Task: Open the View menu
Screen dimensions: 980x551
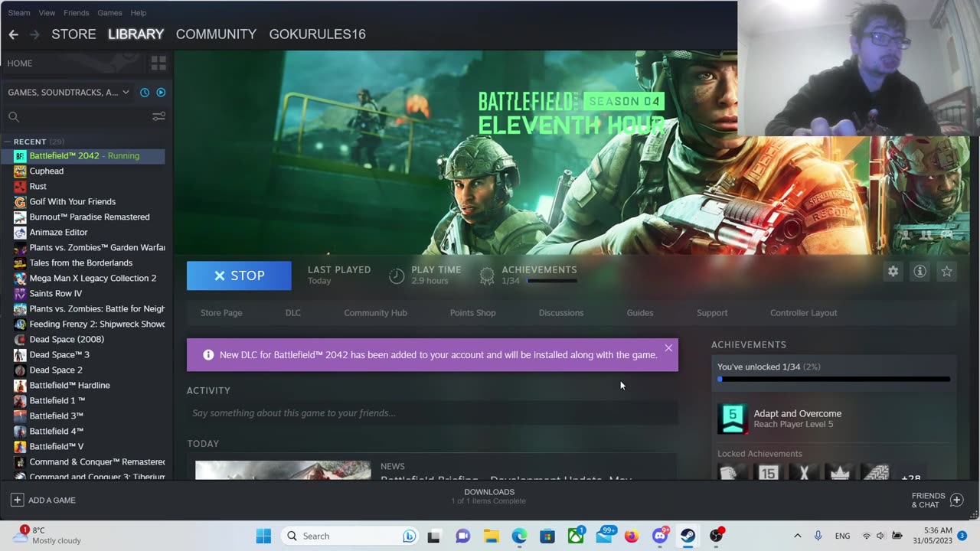Action: point(47,12)
